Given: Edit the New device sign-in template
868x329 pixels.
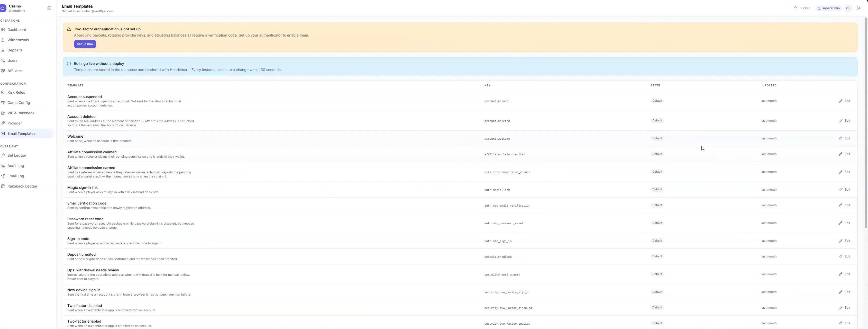Looking at the screenshot, I should click(x=844, y=292).
